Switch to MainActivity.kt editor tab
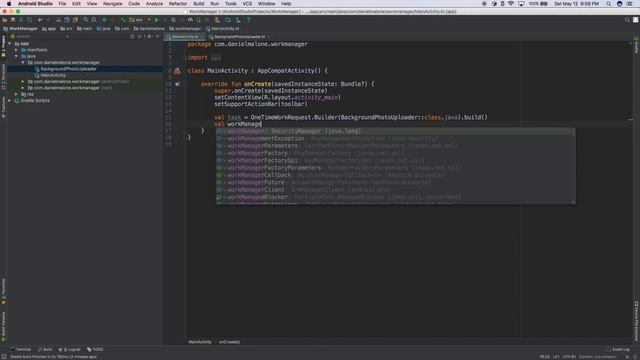 click(x=184, y=37)
